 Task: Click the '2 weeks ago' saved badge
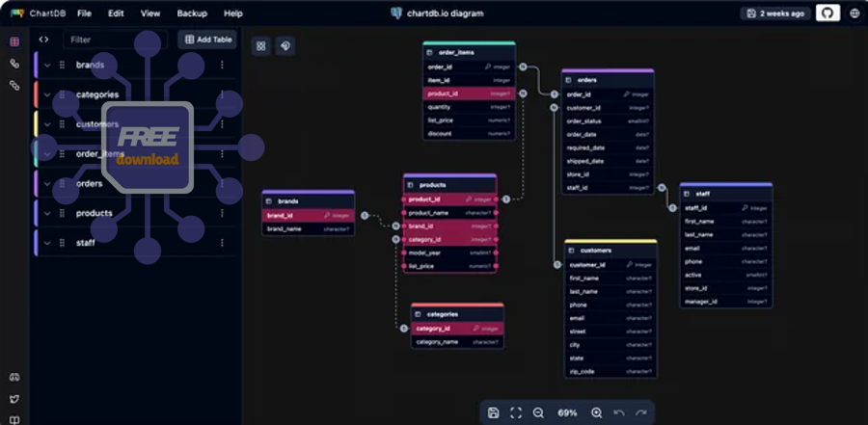pos(775,13)
